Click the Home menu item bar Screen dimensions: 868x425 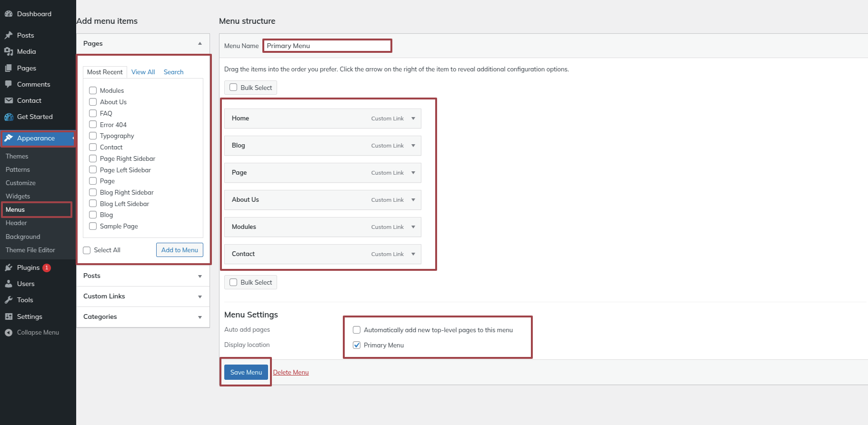point(323,119)
